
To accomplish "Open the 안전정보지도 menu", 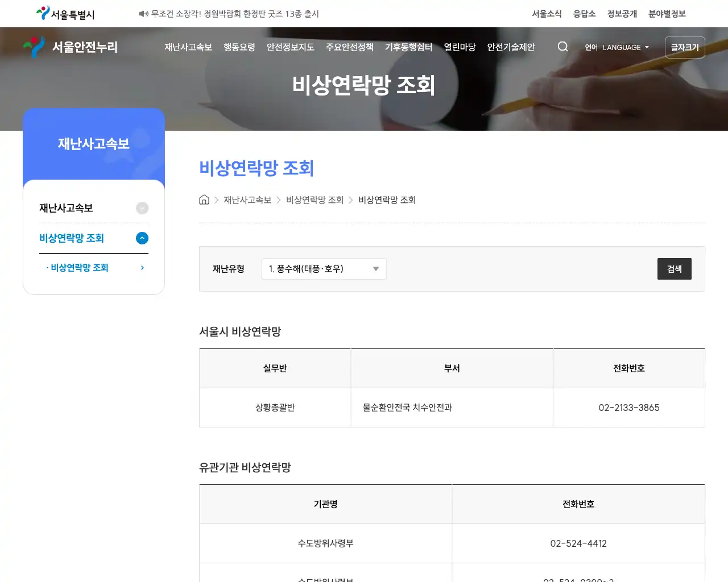I will pos(291,47).
